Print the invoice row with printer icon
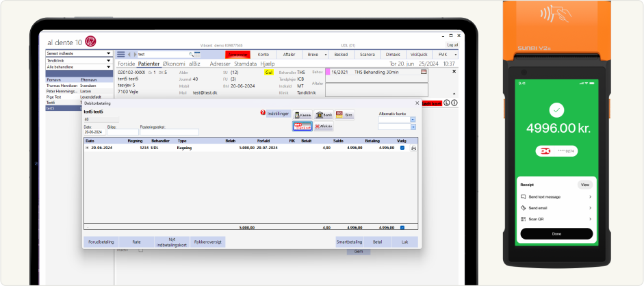 click(413, 148)
